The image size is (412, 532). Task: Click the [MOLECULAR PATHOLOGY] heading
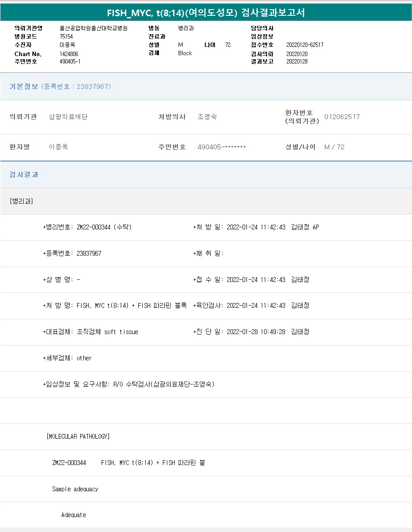(78, 437)
